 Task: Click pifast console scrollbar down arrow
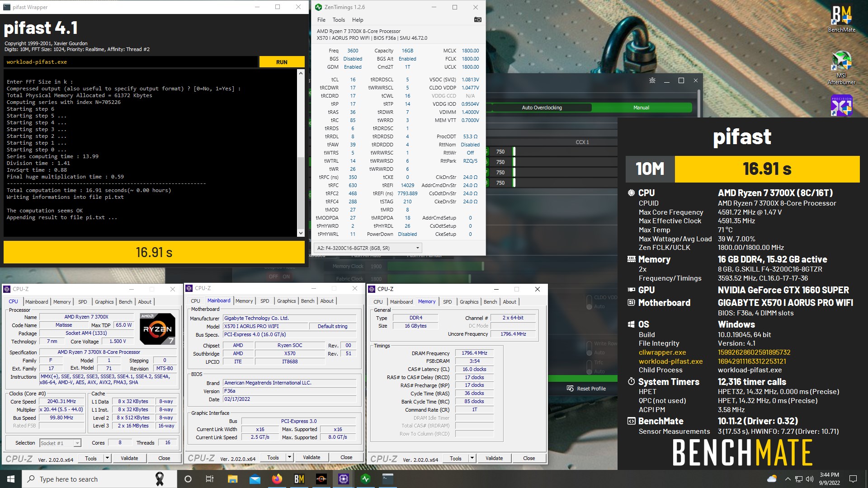pyautogui.click(x=301, y=233)
